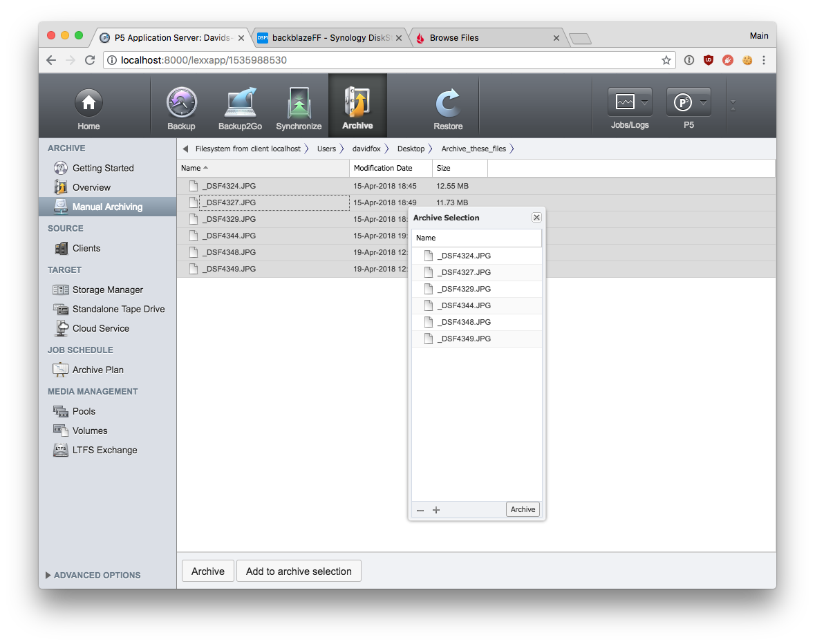
Task: Sort by Name column header
Action: click(x=263, y=168)
